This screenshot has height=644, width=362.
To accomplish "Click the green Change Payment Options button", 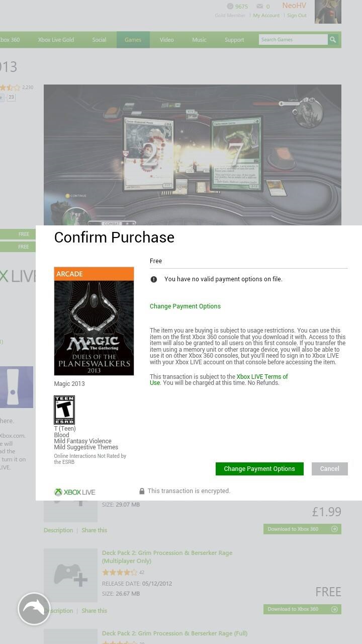I will (x=259, y=469).
